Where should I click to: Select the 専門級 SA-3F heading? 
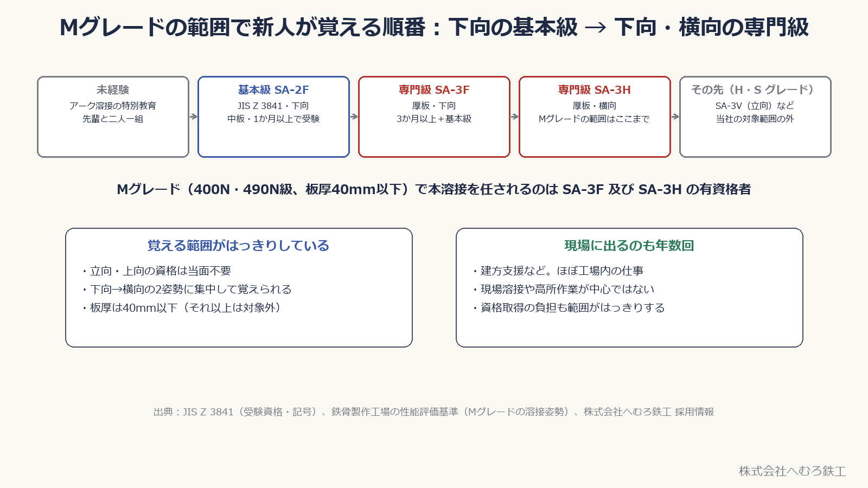pyautogui.click(x=434, y=90)
